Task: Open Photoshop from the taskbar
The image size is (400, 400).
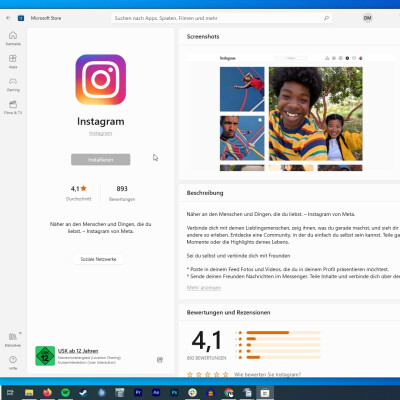Action: [x=174, y=393]
